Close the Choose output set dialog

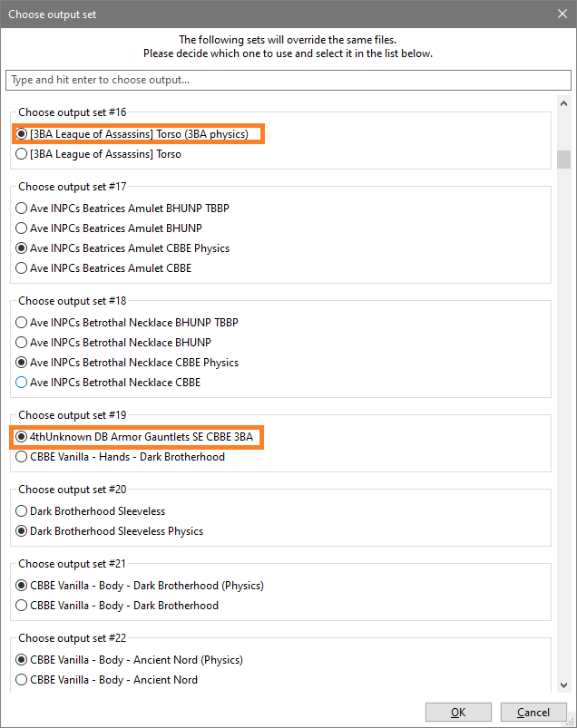tap(562, 14)
